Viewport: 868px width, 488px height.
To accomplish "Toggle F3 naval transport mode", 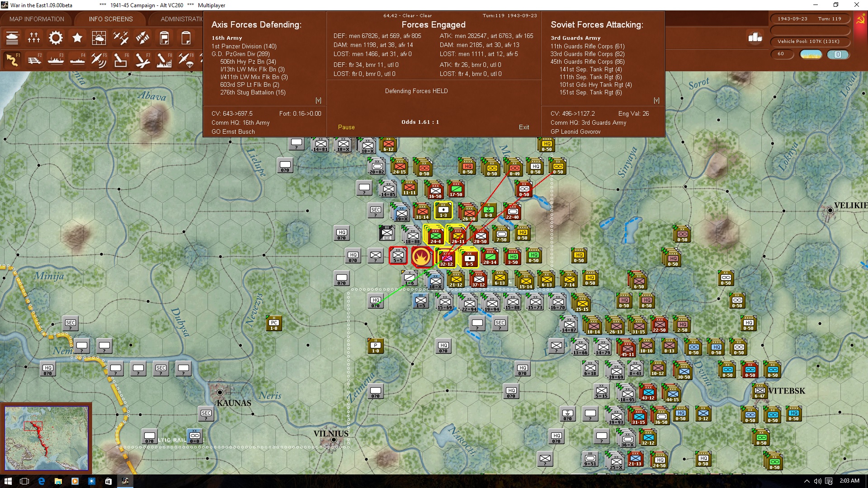I will tap(56, 60).
